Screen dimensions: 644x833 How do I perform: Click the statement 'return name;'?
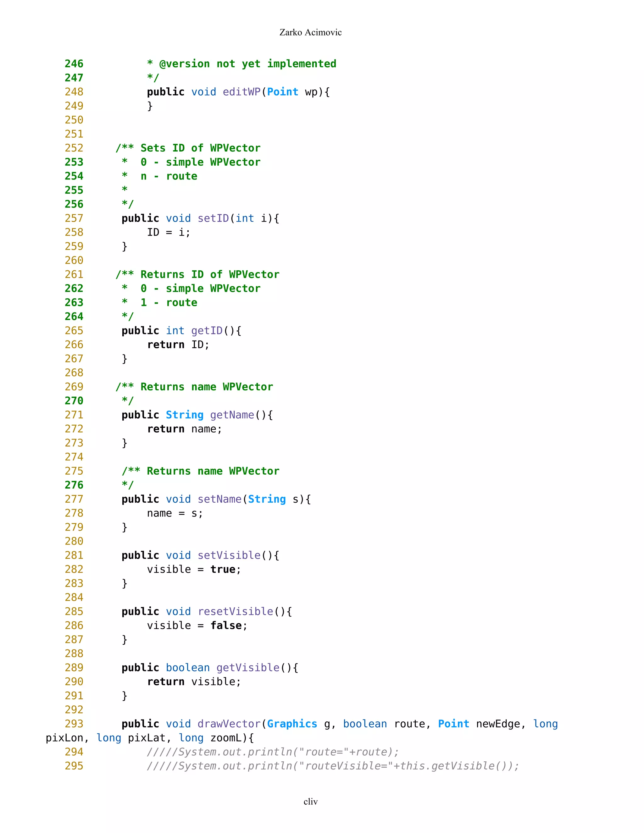click(x=185, y=429)
